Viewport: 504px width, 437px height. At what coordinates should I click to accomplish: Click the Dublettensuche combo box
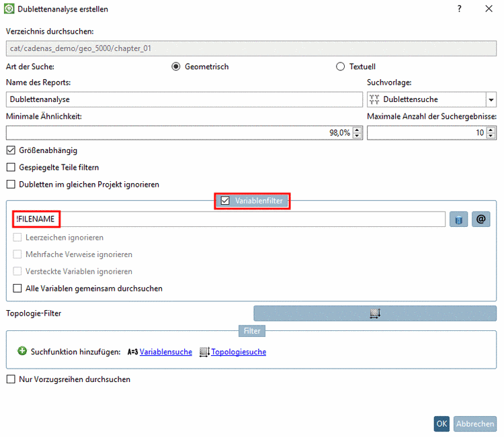pyautogui.click(x=431, y=99)
